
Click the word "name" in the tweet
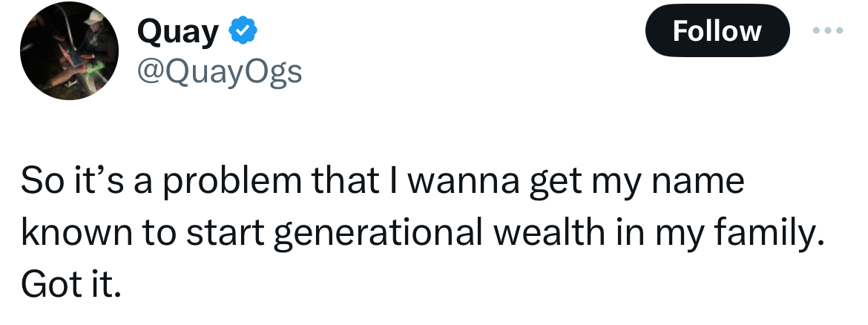[700, 183]
